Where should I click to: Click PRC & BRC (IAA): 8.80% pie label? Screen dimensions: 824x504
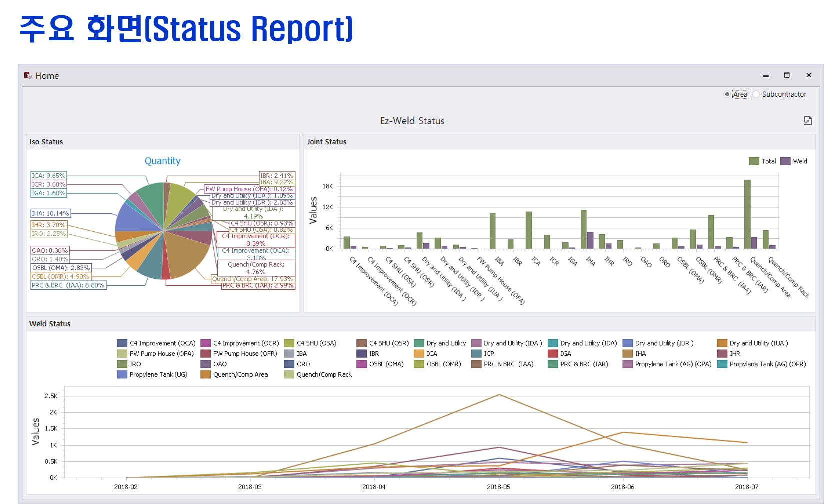tap(68, 285)
